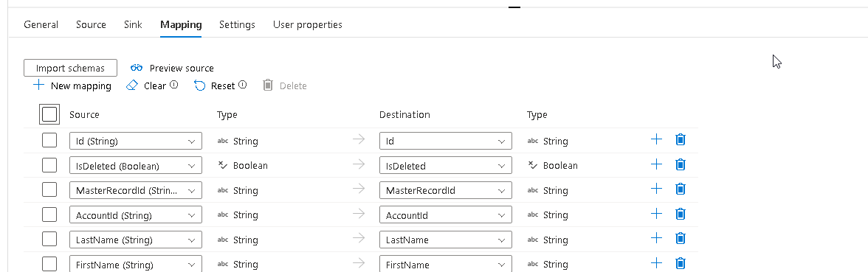
Task: Open the User properties tab
Action: click(x=307, y=24)
